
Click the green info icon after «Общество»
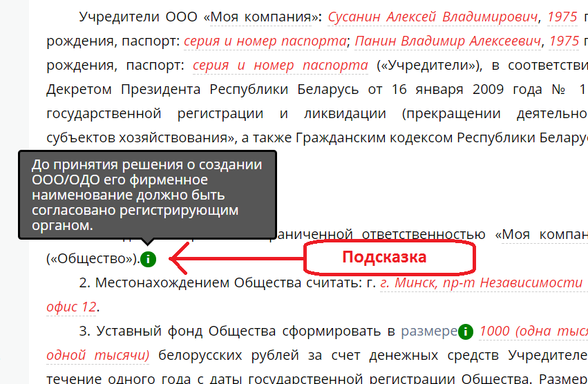coord(149,260)
